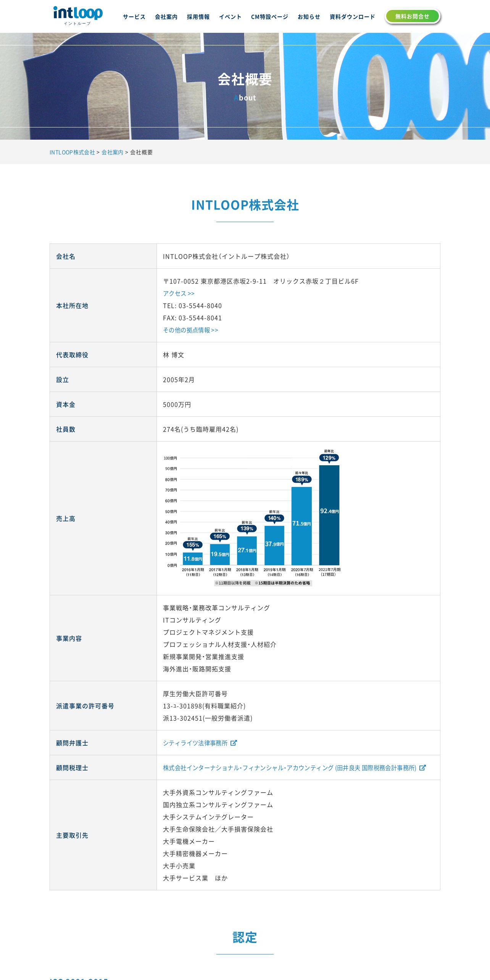Click the line 海外進出・販路開拓支援

(197, 669)
